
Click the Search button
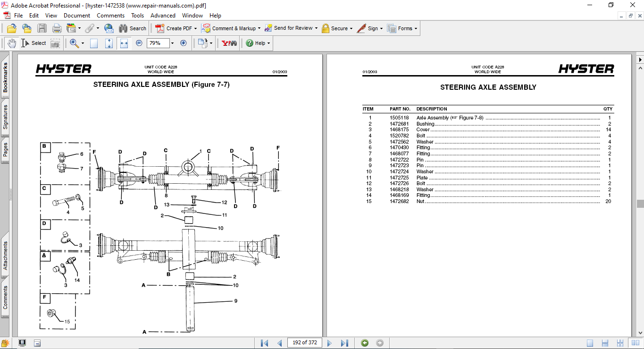[x=133, y=28]
